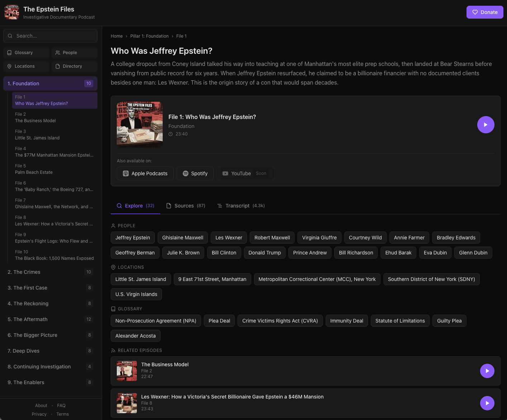
Task: Open the Les Wexner episode thumbnail
Action: coord(127,403)
